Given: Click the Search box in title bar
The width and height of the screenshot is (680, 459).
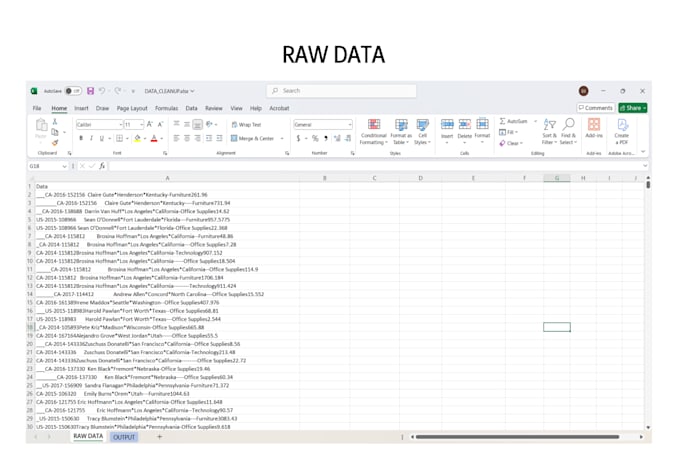Looking at the screenshot, I should [x=342, y=91].
